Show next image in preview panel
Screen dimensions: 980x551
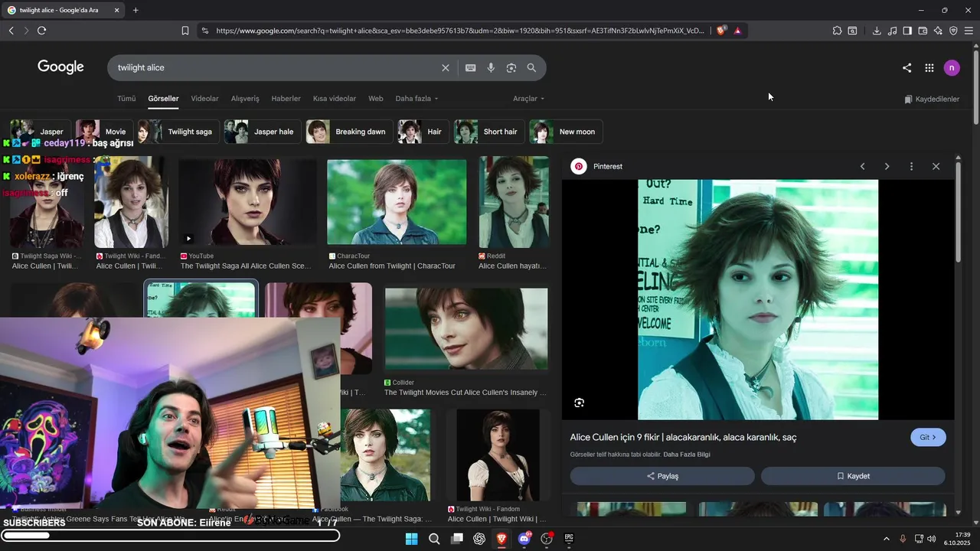887,166
